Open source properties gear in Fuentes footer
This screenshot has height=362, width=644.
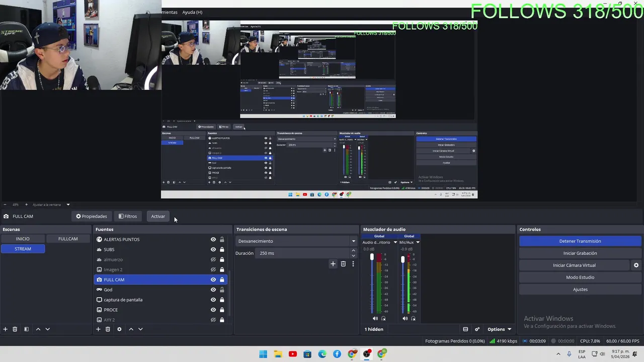[x=119, y=329]
